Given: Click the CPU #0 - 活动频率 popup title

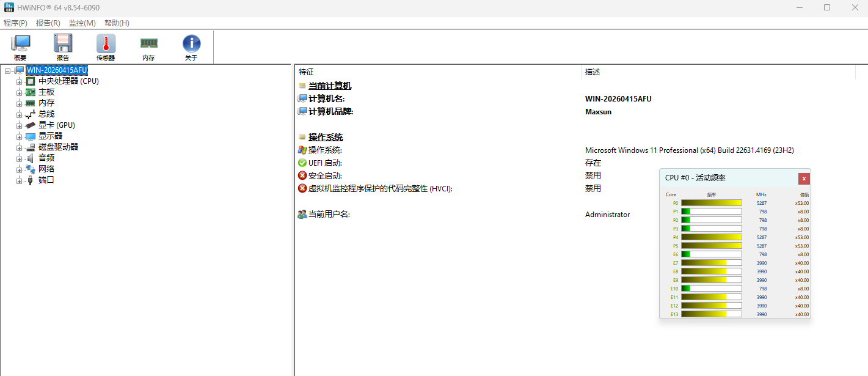Looking at the screenshot, I should click(x=695, y=177).
